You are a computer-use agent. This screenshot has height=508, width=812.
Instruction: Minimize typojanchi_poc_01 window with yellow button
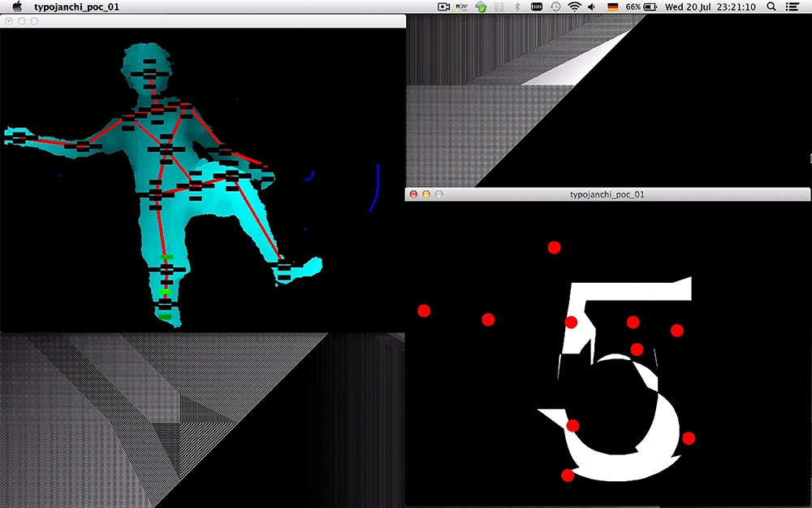point(426,194)
